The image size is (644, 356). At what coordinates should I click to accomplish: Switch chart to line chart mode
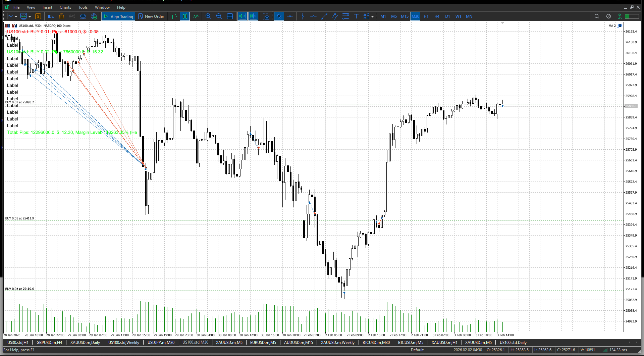196,16
